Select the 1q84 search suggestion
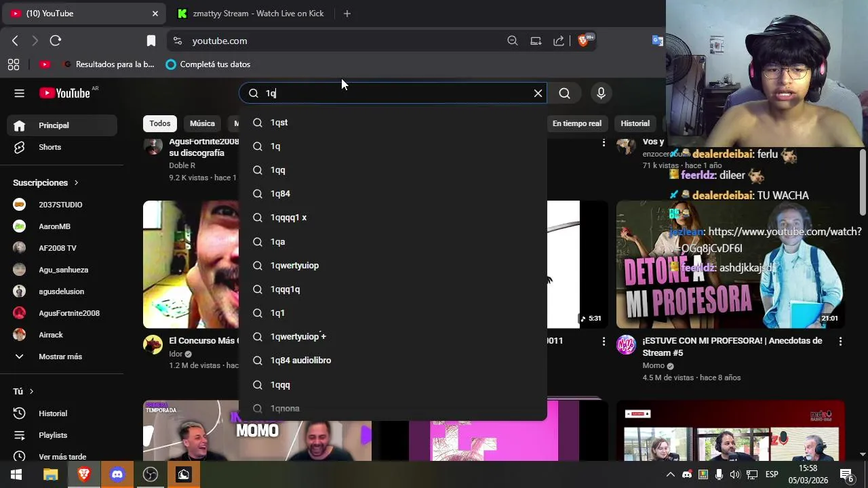Screen dimensions: 868x488 click(x=393, y=194)
